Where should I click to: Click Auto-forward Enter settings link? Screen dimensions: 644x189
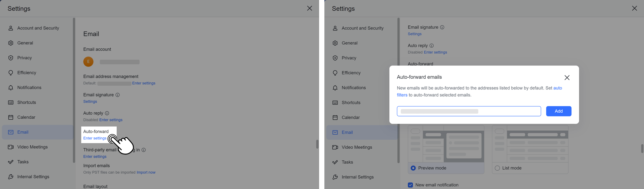coord(95,138)
